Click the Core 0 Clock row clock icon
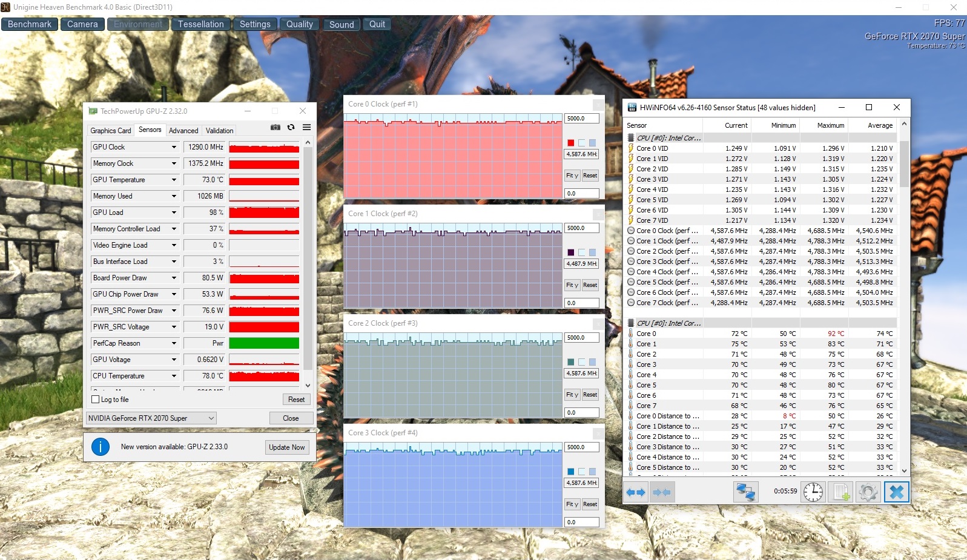This screenshot has width=967, height=560. 631,231
